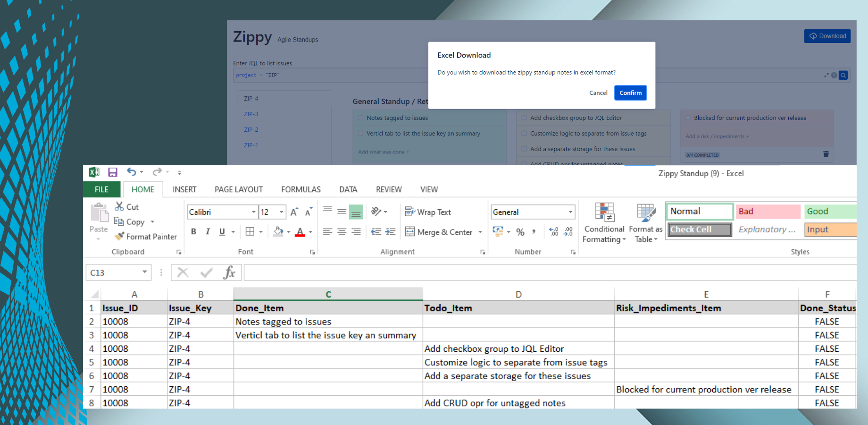Image resolution: width=868 pixels, height=425 pixels.
Task: Click the formula bar input
Action: click(550, 272)
